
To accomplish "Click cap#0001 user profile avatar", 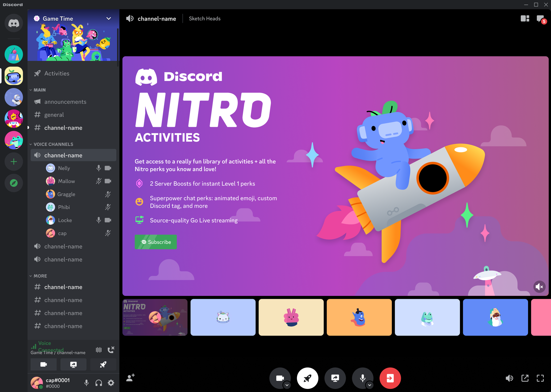I will [x=36, y=383].
